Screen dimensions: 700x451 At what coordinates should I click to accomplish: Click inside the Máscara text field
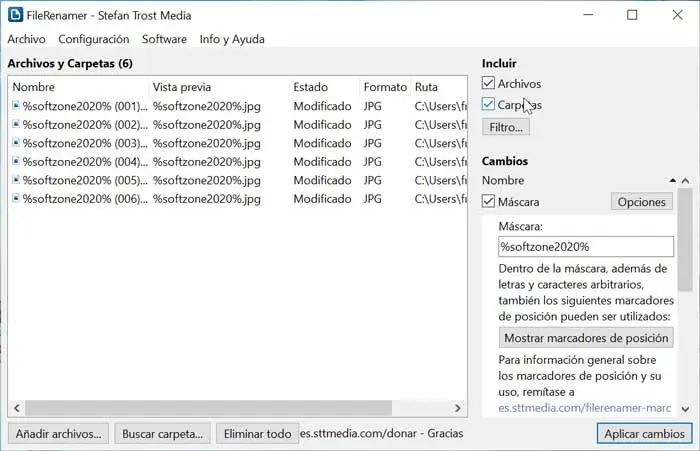[x=586, y=246]
